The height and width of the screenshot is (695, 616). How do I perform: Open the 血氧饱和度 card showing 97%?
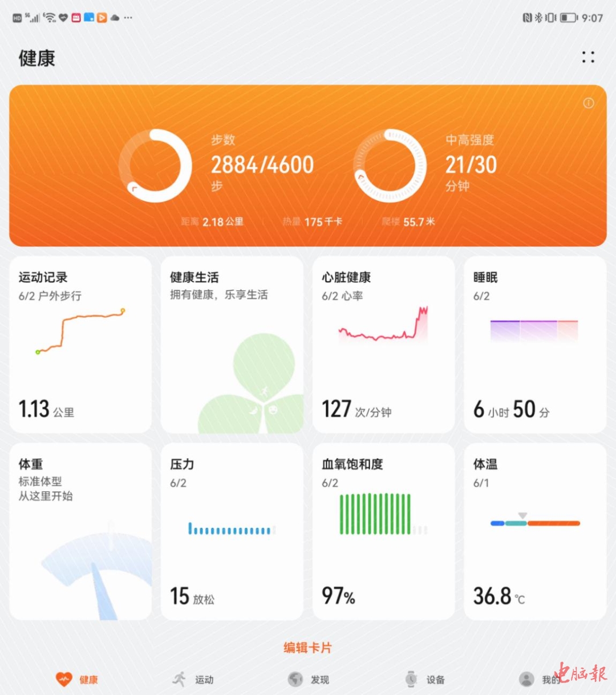pyautogui.click(x=383, y=532)
